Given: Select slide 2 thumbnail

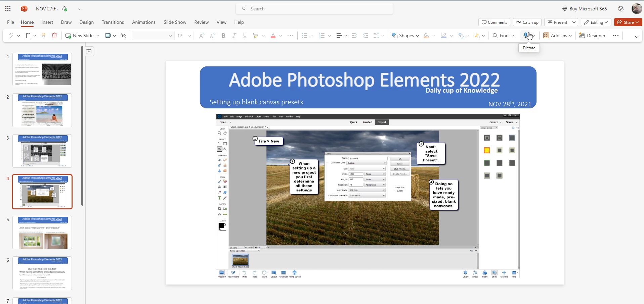Looking at the screenshot, I should coord(42,110).
